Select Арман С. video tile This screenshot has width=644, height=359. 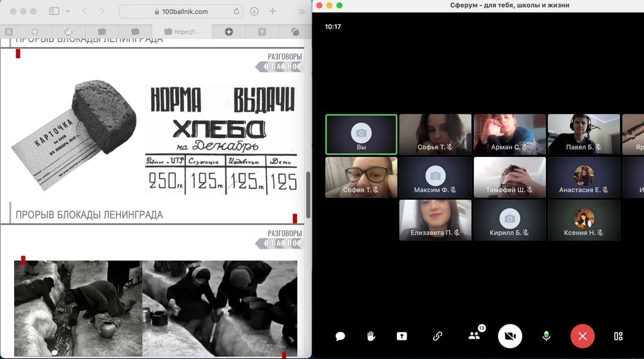510,134
